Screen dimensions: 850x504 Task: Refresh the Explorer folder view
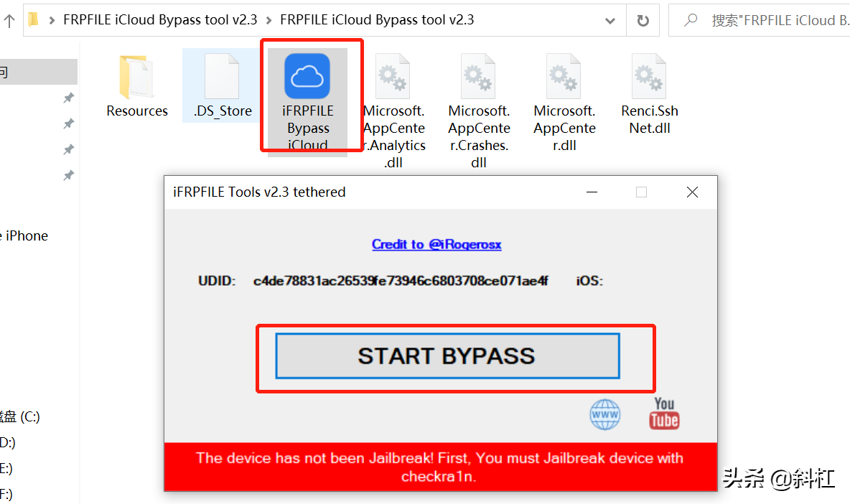(x=643, y=21)
